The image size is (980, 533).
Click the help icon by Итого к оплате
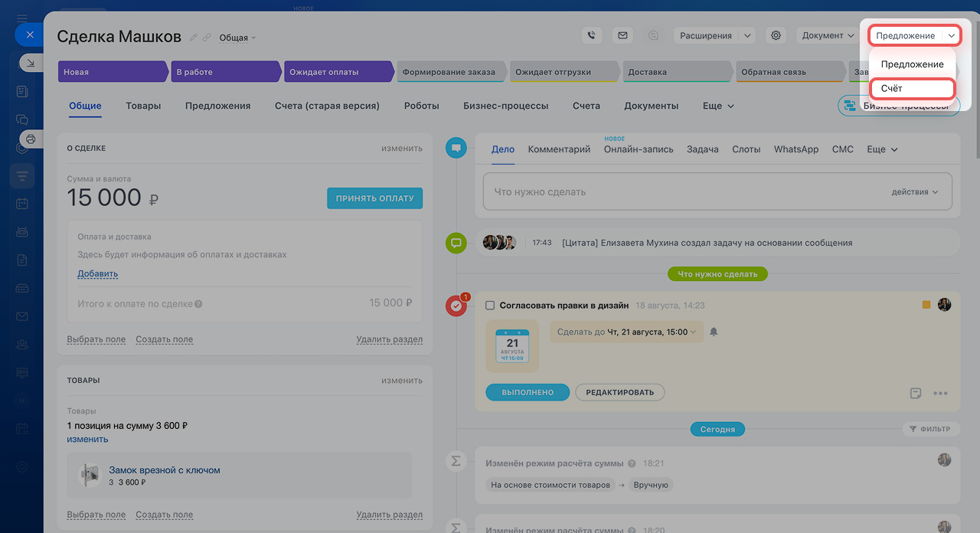(198, 304)
